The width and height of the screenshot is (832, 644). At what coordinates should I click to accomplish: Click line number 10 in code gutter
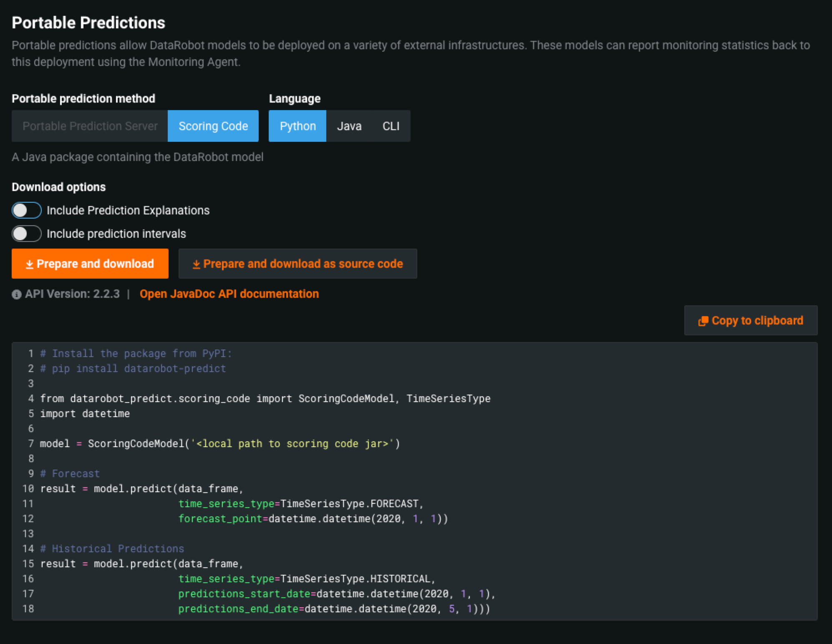click(28, 488)
